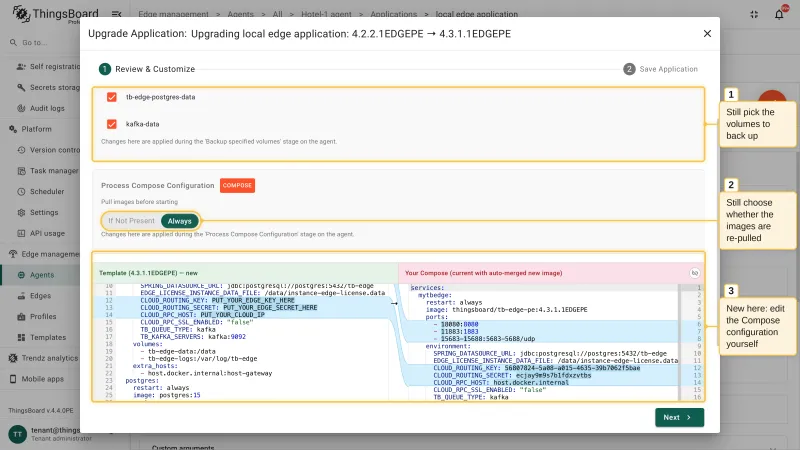The height and width of the screenshot is (450, 800).
Task: Click the API usage chart icon
Action: (21, 233)
